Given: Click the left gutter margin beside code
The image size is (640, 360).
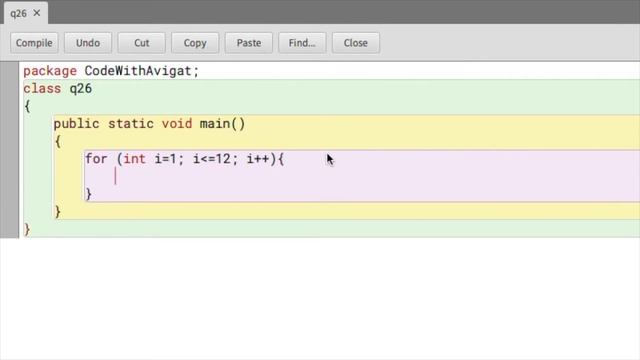Looking at the screenshot, I should [9, 150].
